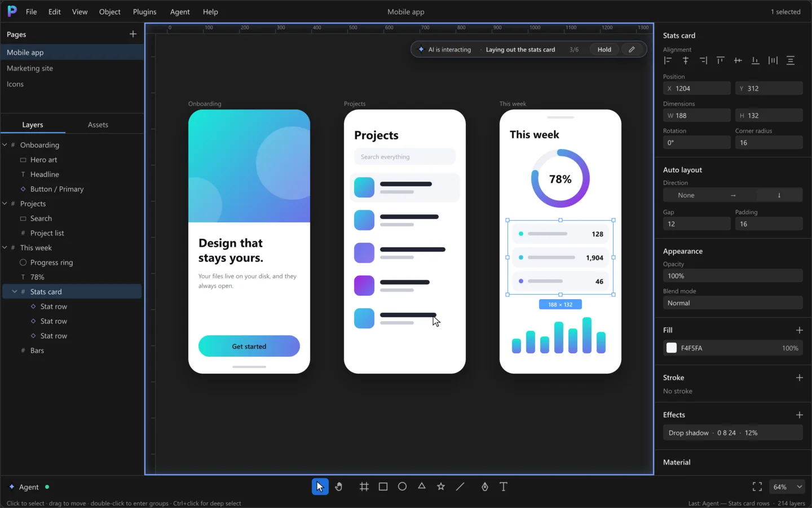
Task: Select the Star shape tool
Action: pyautogui.click(x=441, y=487)
